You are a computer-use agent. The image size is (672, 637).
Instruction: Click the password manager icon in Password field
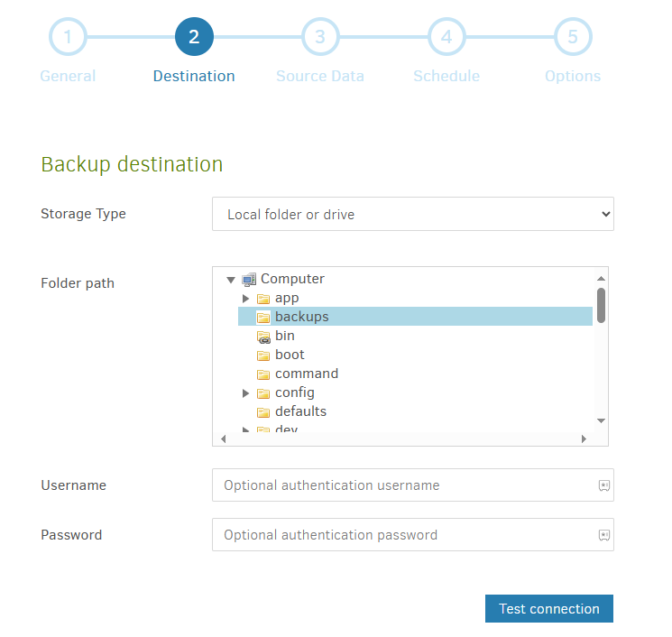pyautogui.click(x=604, y=535)
